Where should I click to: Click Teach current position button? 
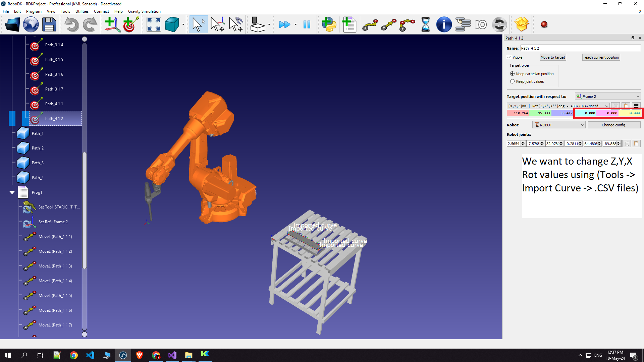[600, 57]
